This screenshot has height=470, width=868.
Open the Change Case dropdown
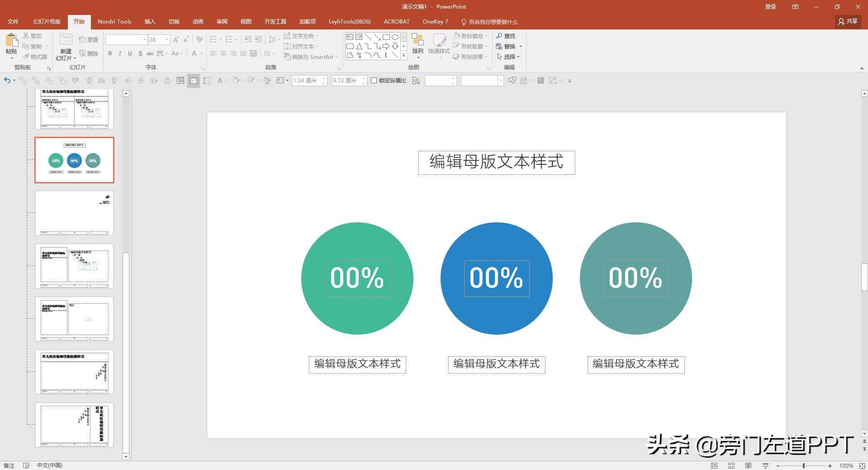click(x=177, y=53)
